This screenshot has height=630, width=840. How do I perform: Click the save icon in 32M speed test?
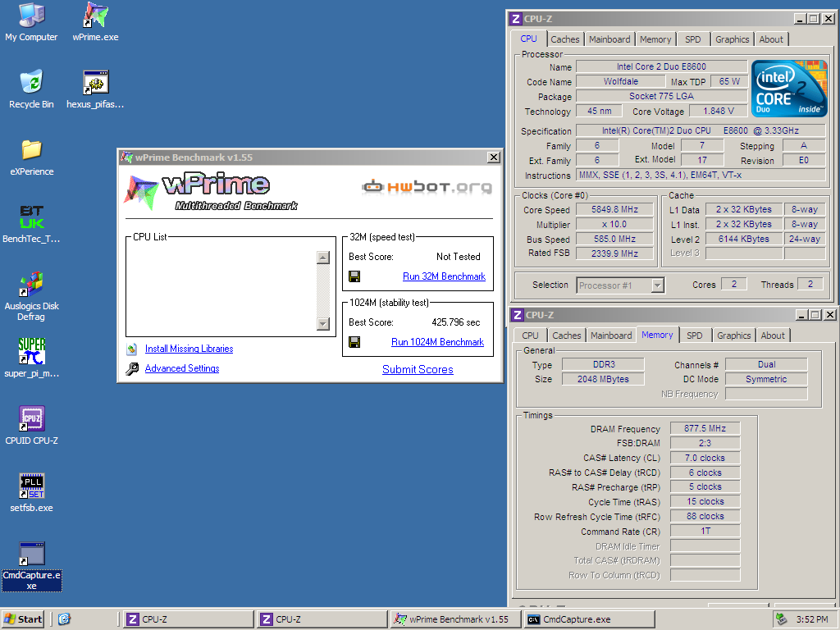click(x=354, y=276)
